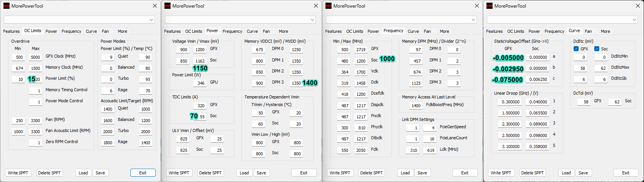Click Linear Droop row 5 field 3.100000
The height and width of the screenshot is (182, 644).
[x=510, y=147]
